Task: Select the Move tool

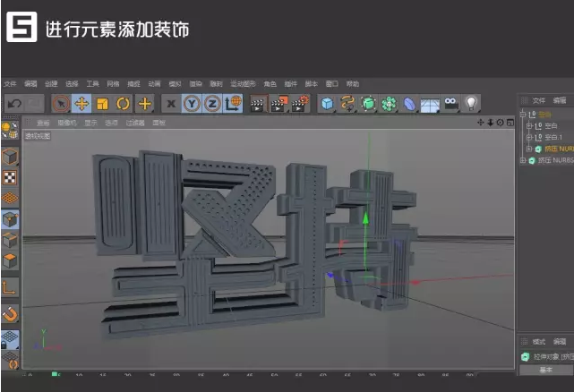Action: point(81,104)
